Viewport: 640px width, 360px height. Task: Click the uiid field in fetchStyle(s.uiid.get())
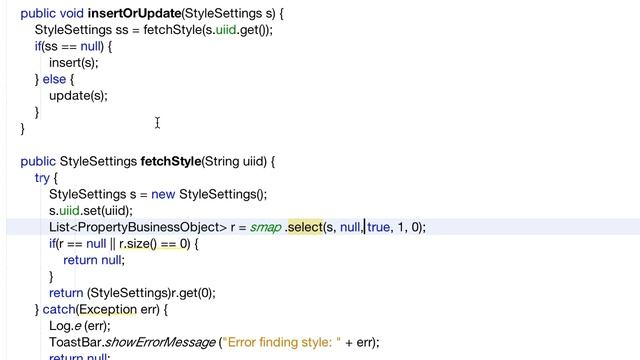click(226, 30)
